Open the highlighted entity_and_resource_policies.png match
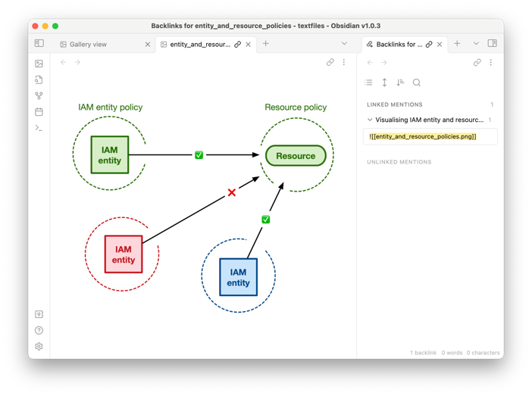The width and height of the screenshot is (532, 396). 423,136
